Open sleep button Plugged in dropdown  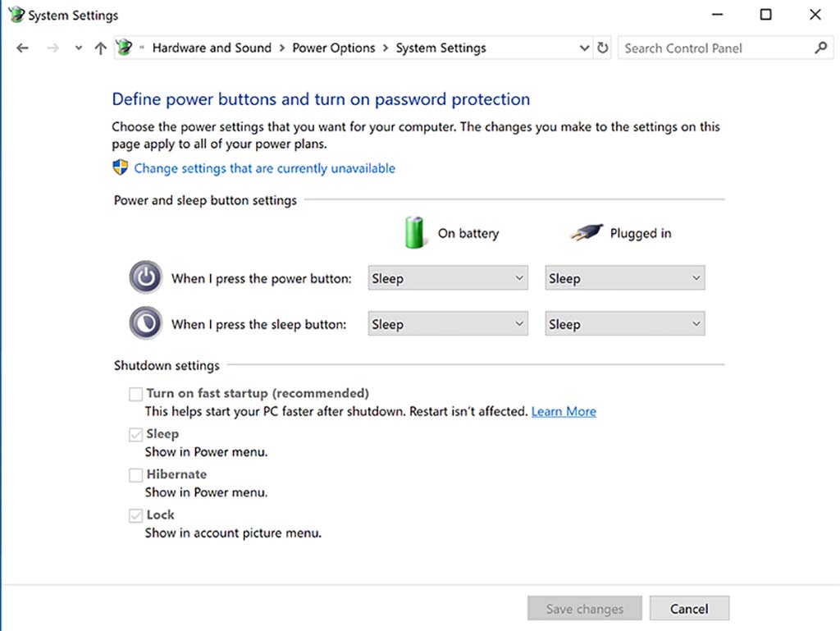tap(624, 323)
